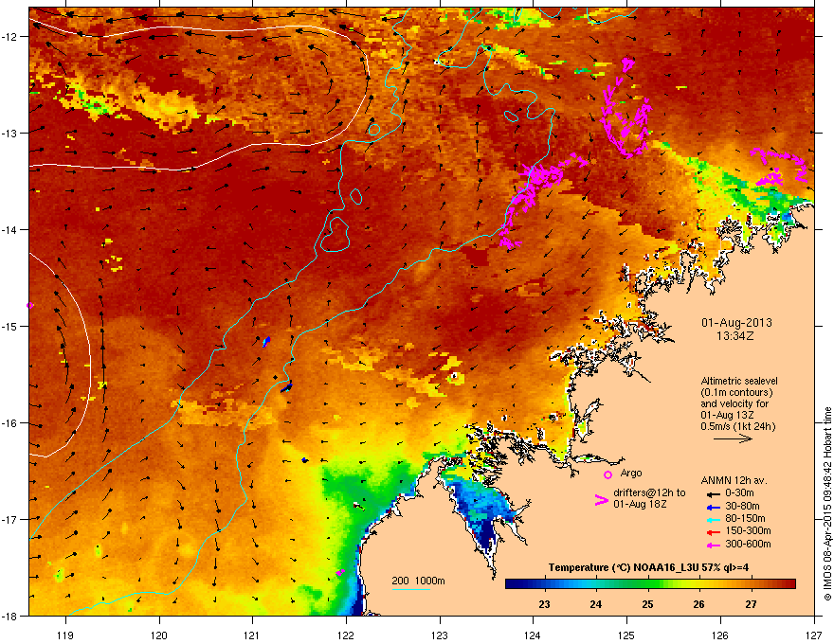The width and height of the screenshot is (834, 644).
Task: Click the date text '01-Aug-2013'
Action: pos(736,323)
